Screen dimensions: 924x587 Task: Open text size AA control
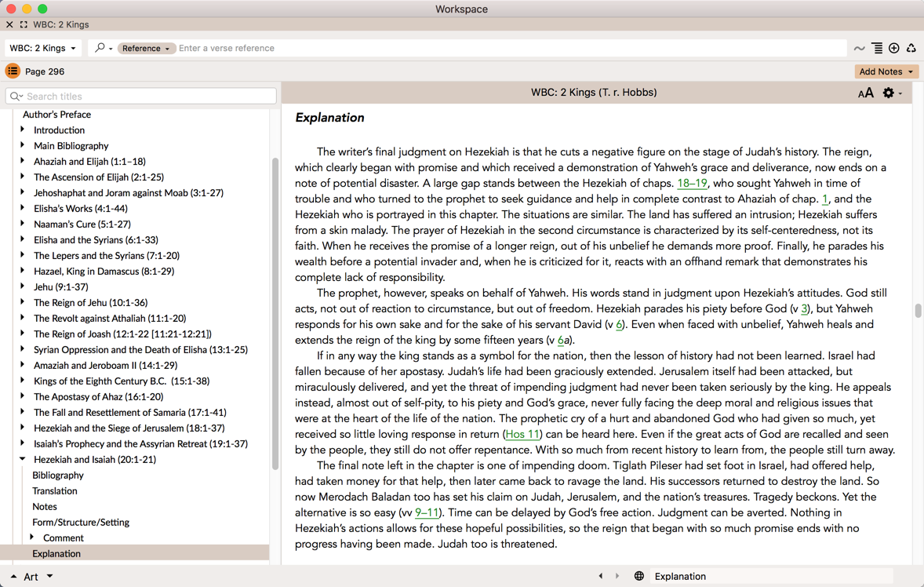pyautogui.click(x=866, y=93)
